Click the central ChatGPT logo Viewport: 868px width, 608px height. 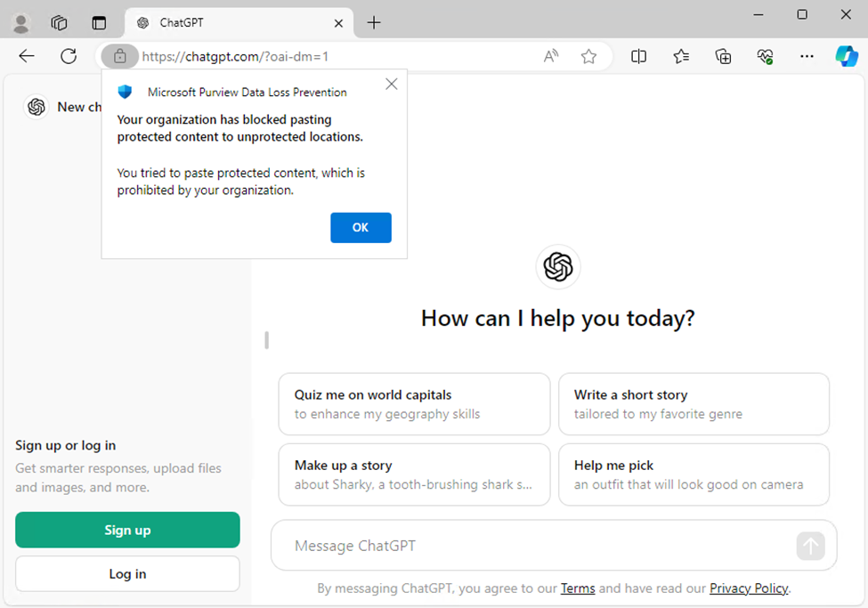coord(558,267)
